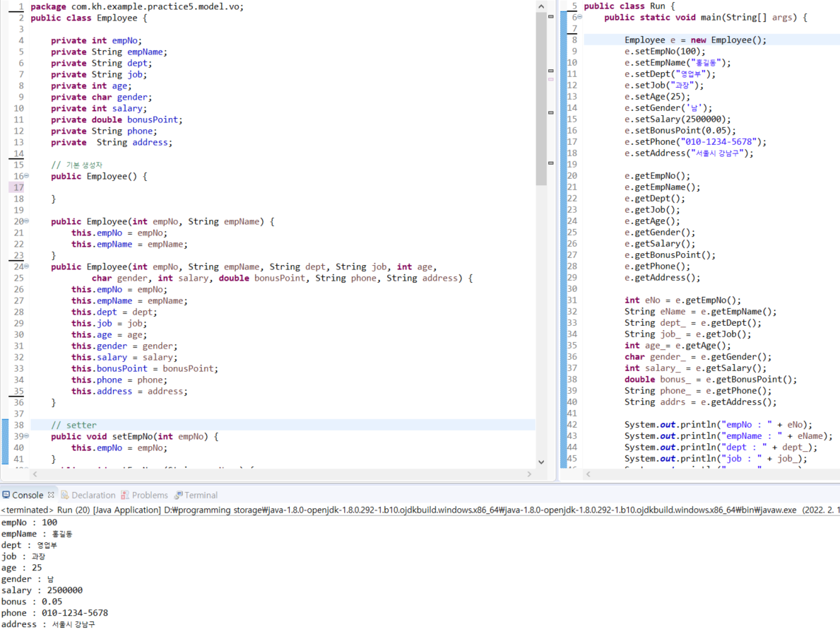Click the Employee editor's scroll-up arrow
The width and height of the screenshot is (840, 632).
[x=541, y=6]
